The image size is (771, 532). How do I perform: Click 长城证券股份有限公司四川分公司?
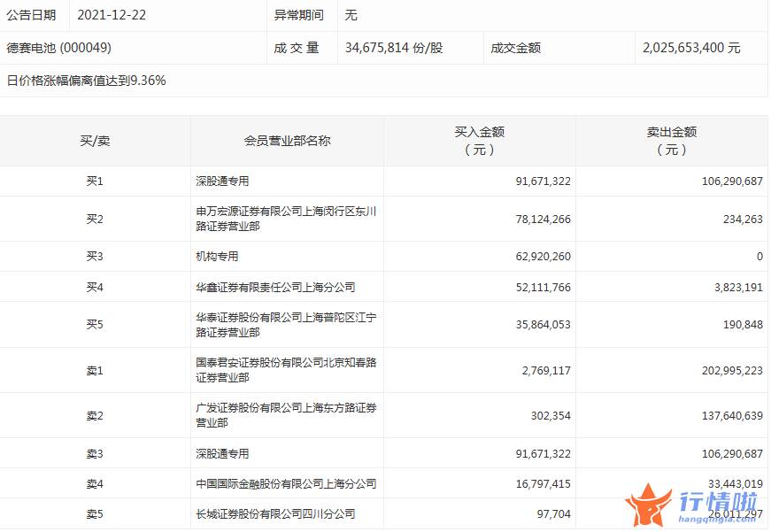(275, 514)
